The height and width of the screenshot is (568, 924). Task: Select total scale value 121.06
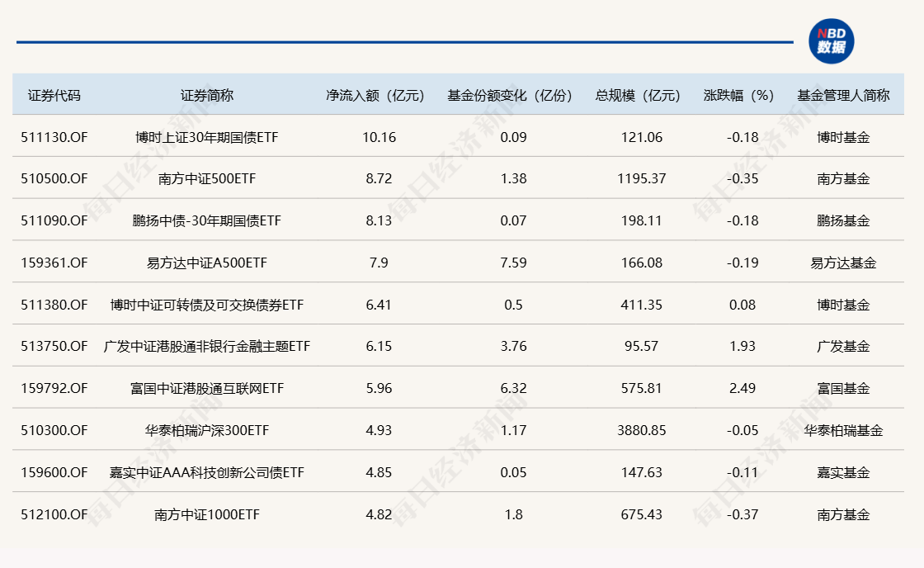coord(642,137)
